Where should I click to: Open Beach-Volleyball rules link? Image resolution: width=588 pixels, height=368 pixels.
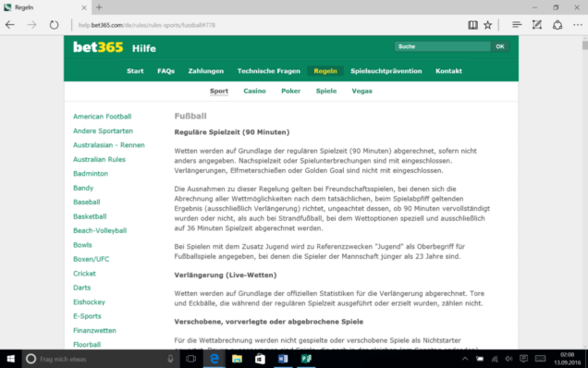pos(100,231)
